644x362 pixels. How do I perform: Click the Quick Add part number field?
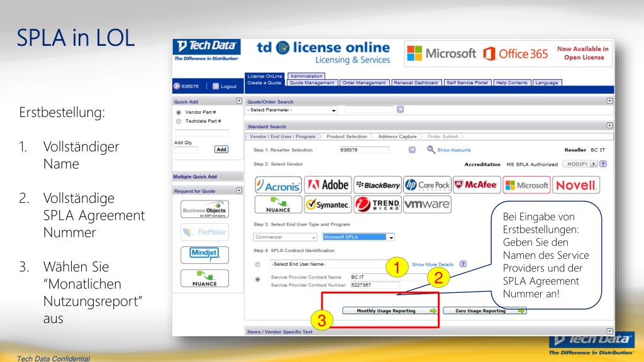pos(201,133)
